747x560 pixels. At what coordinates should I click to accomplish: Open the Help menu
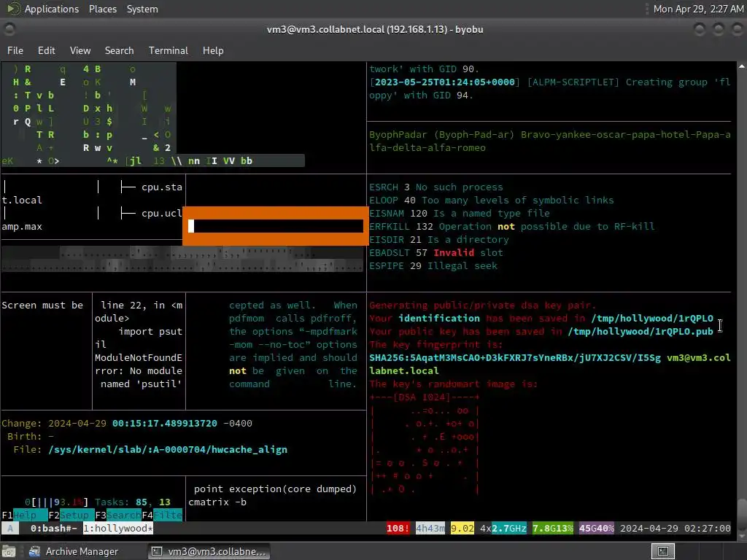[213, 50]
